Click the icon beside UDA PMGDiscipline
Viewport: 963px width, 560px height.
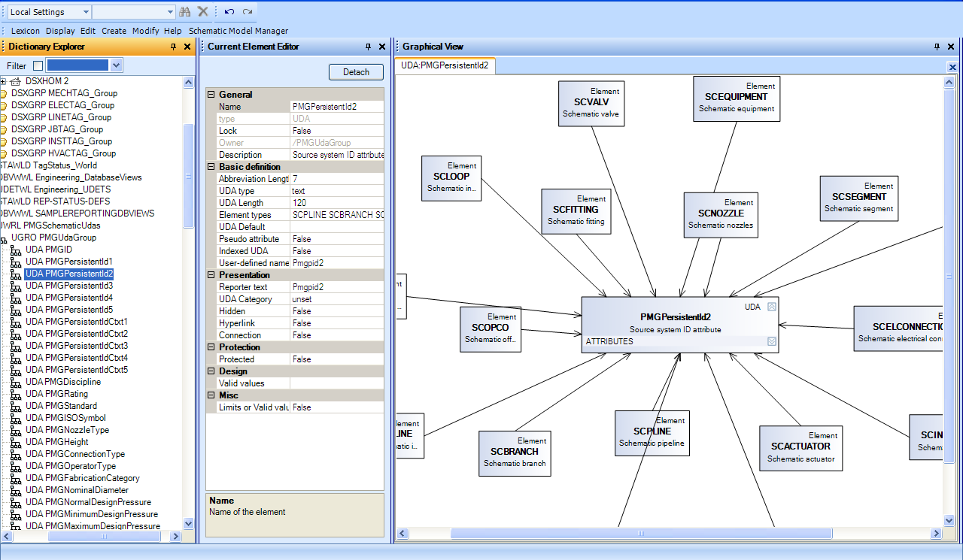coord(17,382)
